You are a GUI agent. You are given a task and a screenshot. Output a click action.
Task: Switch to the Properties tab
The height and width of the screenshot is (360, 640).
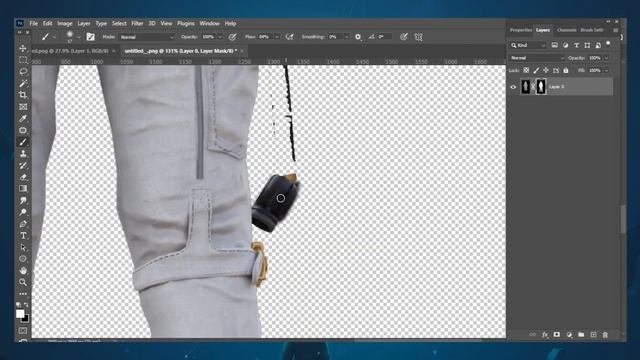tap(521, 30)
